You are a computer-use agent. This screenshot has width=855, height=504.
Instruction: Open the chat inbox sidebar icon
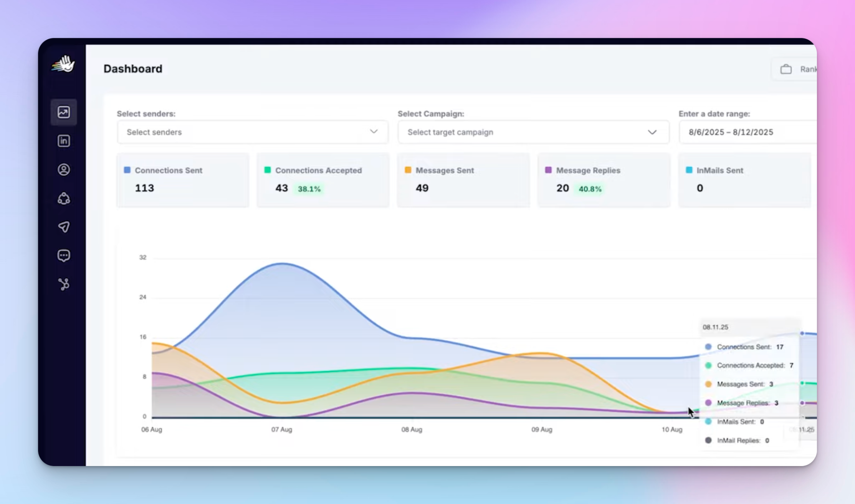pyautogui.click(x=64, y=256)
